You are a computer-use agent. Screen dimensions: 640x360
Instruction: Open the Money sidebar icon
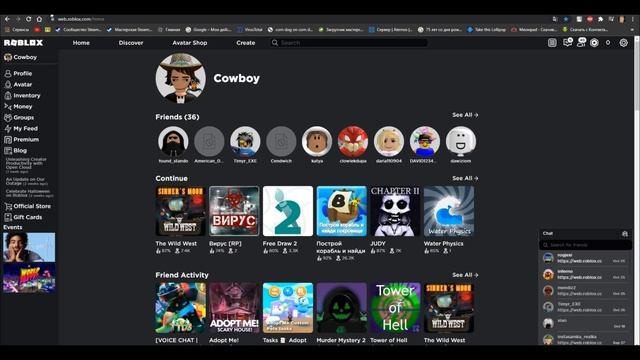(x=8, y=107)
